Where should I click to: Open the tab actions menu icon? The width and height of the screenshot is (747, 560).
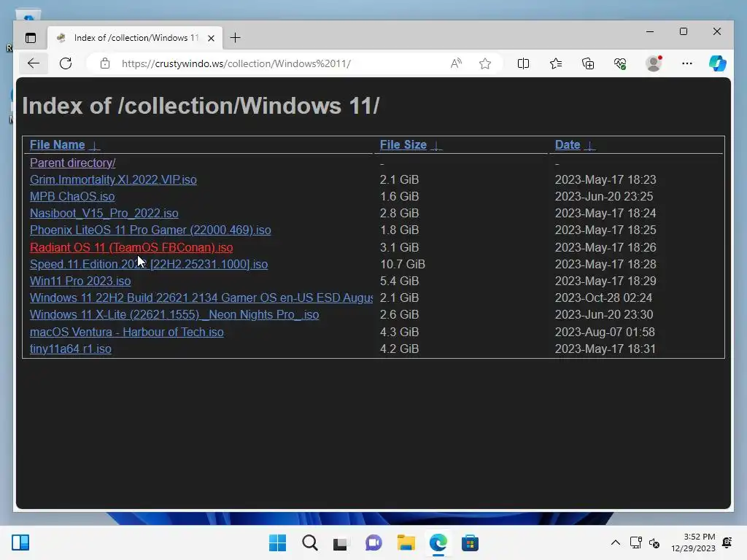pos(31,38)
